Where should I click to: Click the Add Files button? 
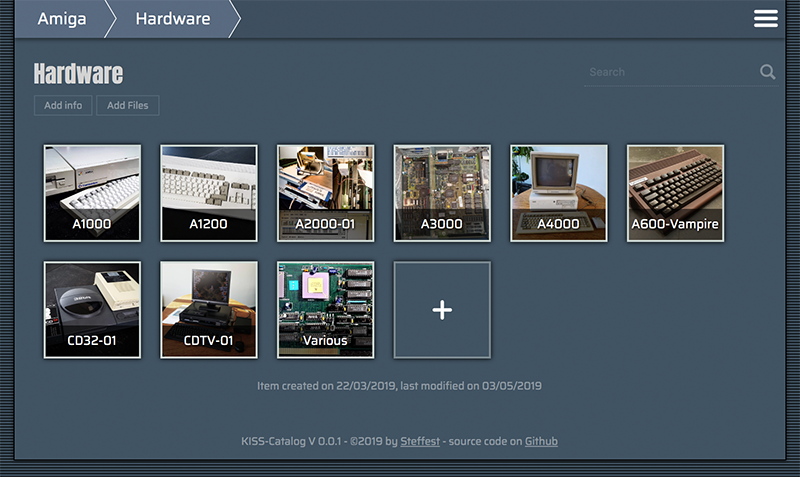(x=128, y=106)
